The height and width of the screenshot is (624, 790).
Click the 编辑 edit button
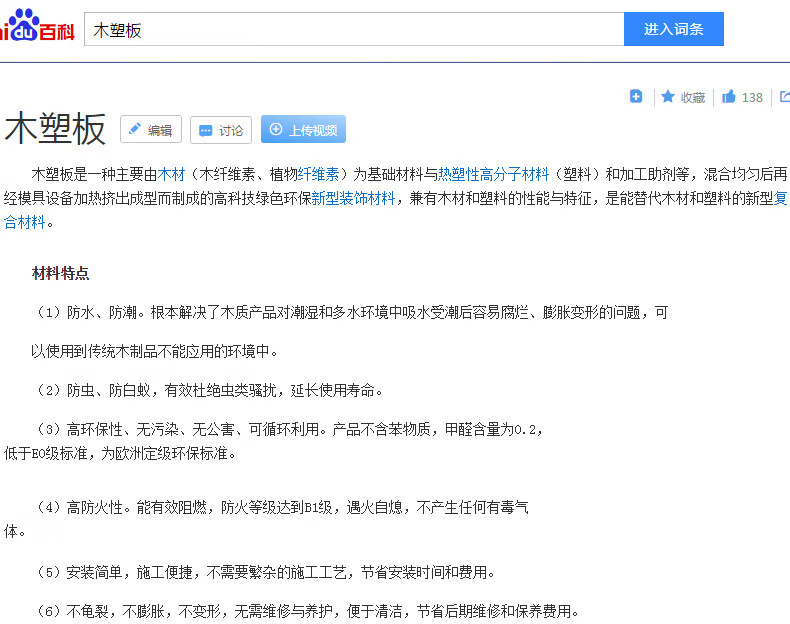[151, 129]
